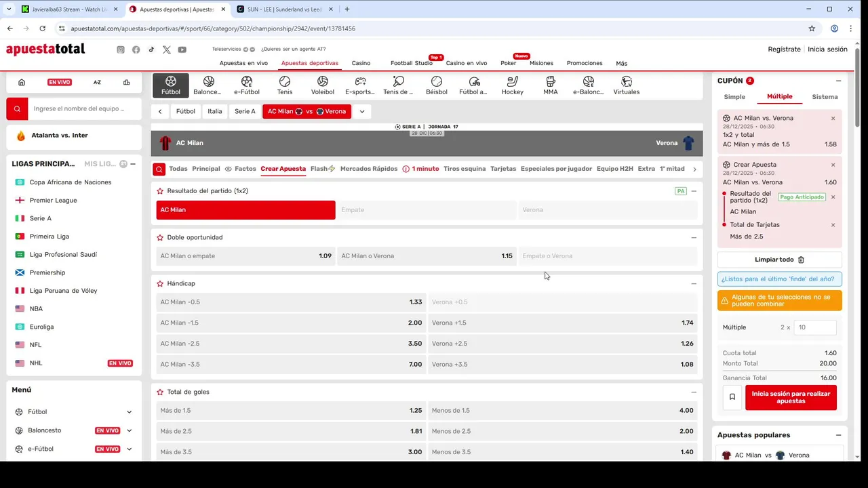Select the Béisbol sport icon

point(437,85)
